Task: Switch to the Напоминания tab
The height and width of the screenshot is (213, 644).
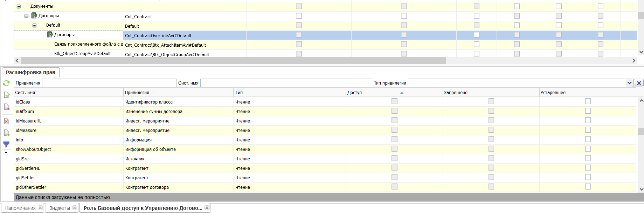Action: pos(20,208)
